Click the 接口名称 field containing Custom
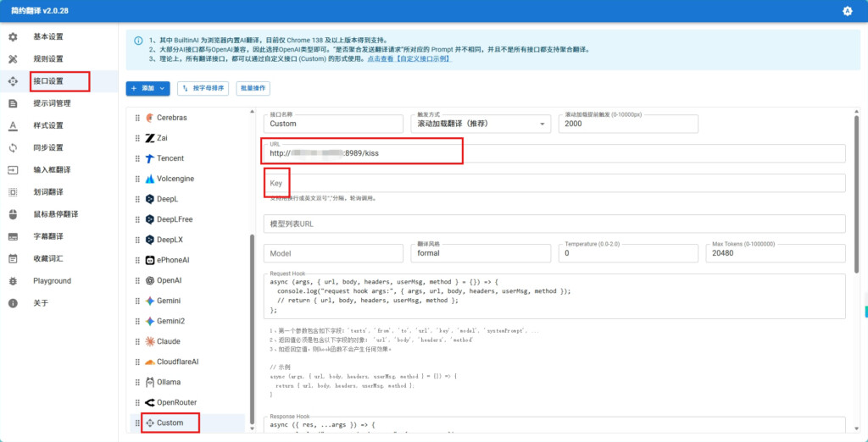The height and width of the screenshot is (442, 868). pos(333,124)
